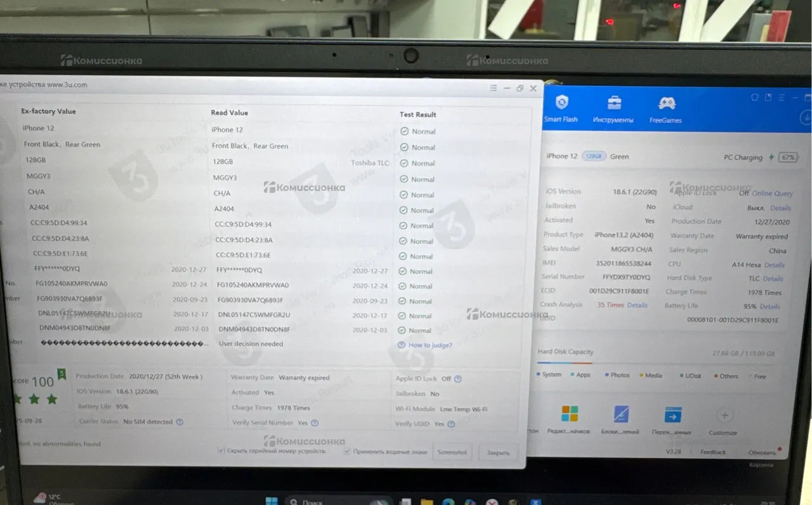Click the download arrow icon in 3uTools header
The height and width of the screenshot is (505, 812).
[806, 118]
